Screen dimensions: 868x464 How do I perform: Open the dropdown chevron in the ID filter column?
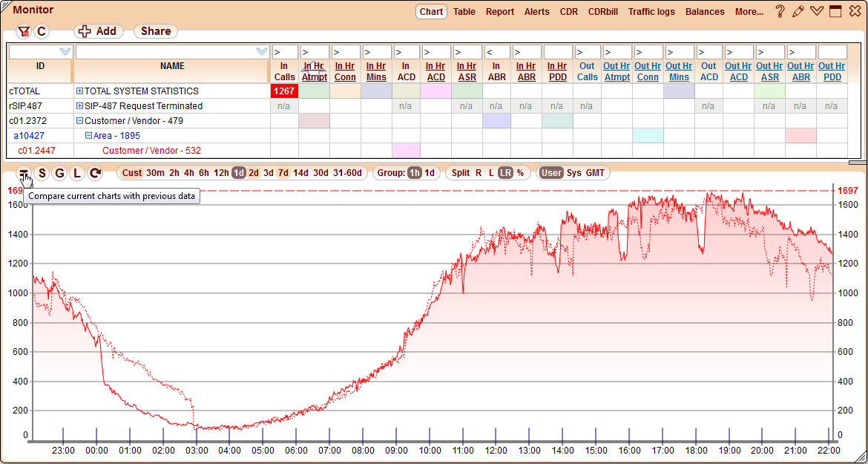click(65, 51)
